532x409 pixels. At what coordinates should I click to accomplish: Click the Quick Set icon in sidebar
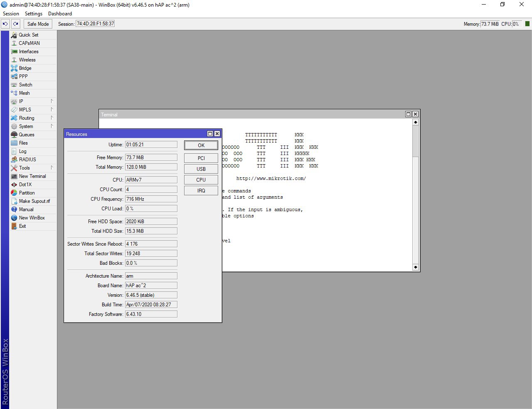[14, 35]
